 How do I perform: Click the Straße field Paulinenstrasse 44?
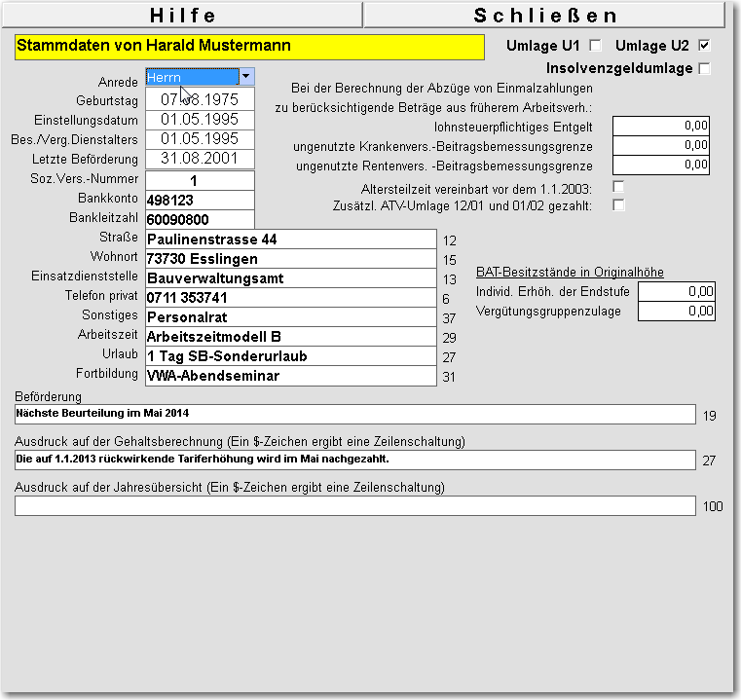pyautogui.click(x=291, y=239)
